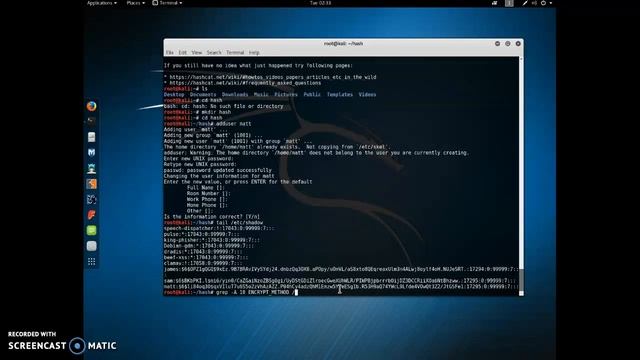Click the 'Enter new UNIX password' line
This screenshot has width=640, height=360.
pyautogui.click(x=200, y=159)
